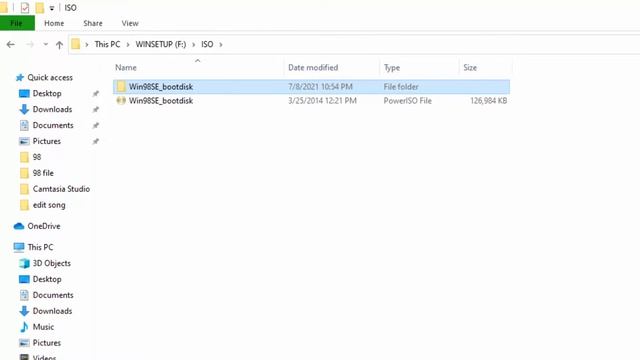Open the 98 file folder
Viewport: 640px width, 360px height.
pos(43,173)
